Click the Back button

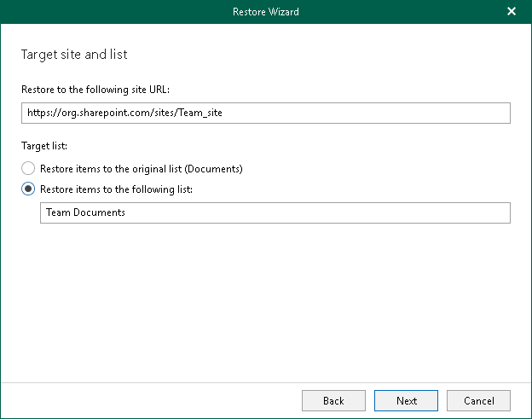click(333, 400)
